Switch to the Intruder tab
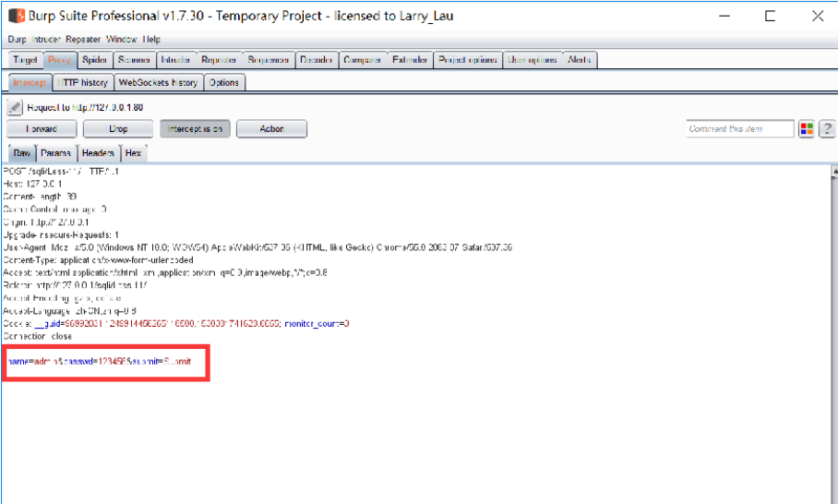 [175, 60]
